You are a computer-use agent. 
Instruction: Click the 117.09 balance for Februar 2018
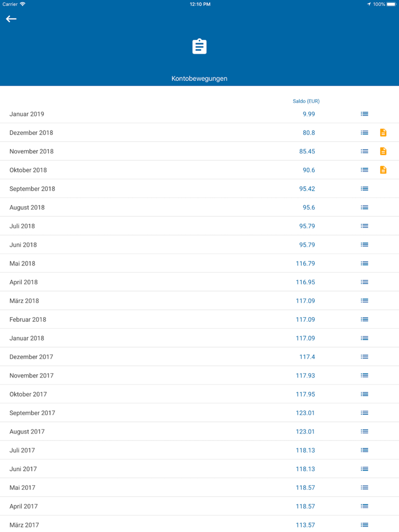click(x=305, y=320)
